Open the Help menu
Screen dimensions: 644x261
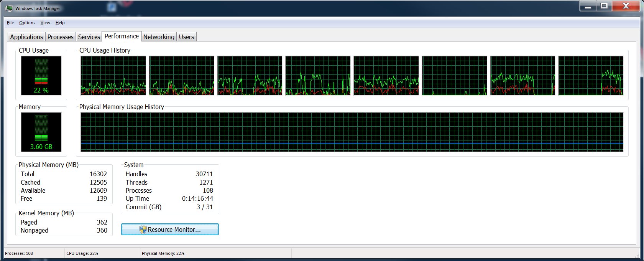(60, 23)
